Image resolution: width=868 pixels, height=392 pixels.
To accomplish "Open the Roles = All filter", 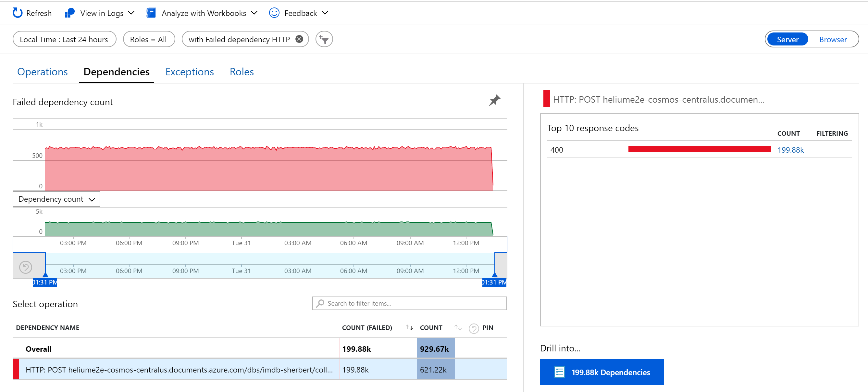I will tap(149, 39).
